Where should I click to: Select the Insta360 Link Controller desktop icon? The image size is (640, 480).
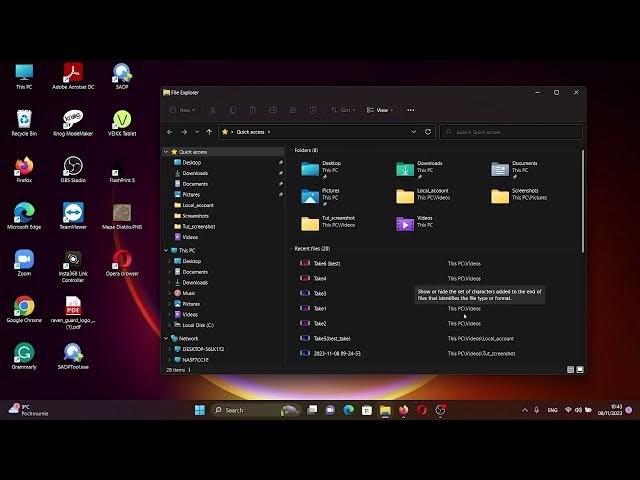(x=73, y=266)
